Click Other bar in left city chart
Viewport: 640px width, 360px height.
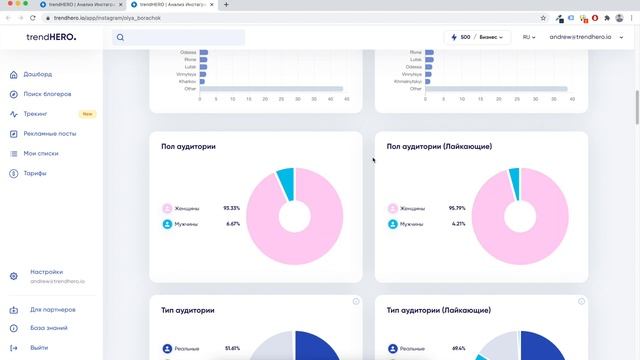(x=271, y=89)
